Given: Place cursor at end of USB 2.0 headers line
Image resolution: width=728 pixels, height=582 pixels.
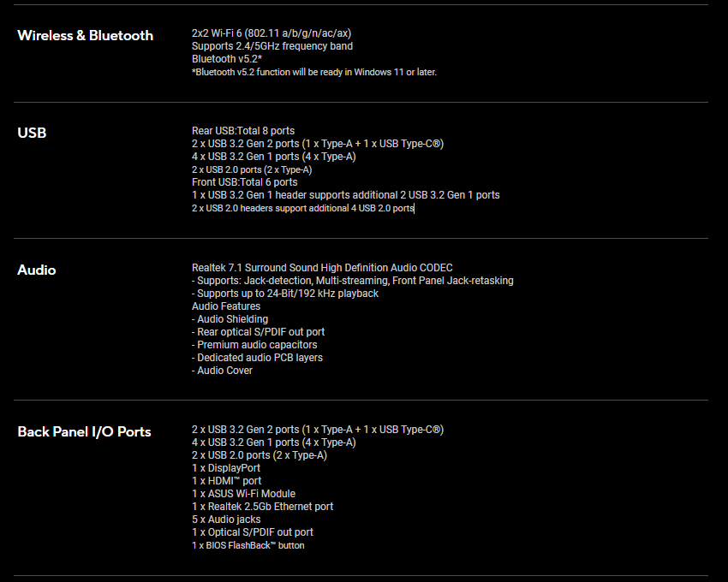Looking at the screenshot, I should 414,208.
